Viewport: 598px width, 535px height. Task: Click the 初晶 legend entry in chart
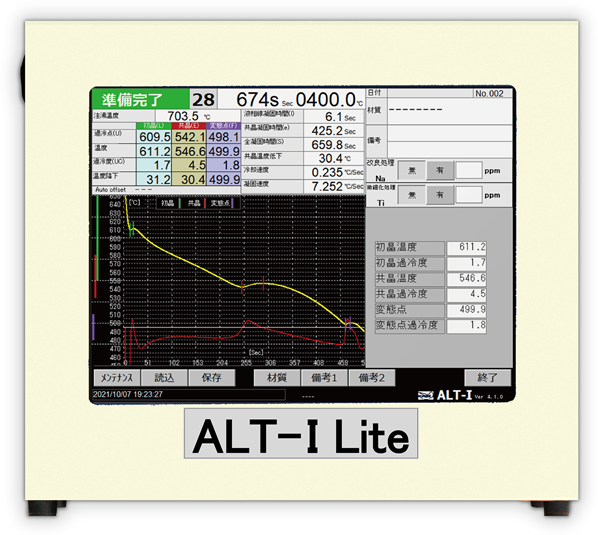[x=170, y=203]
